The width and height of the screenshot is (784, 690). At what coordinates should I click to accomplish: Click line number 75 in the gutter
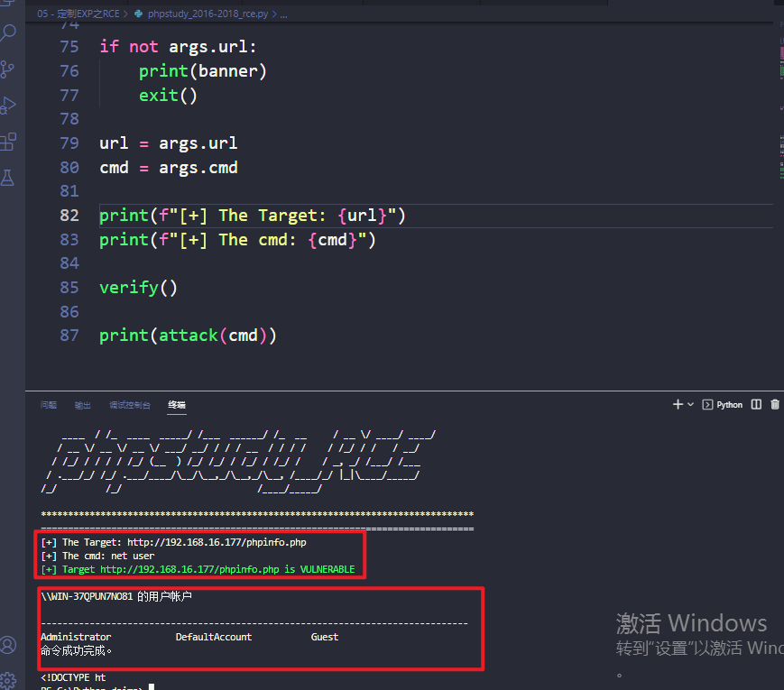point(69,47)
